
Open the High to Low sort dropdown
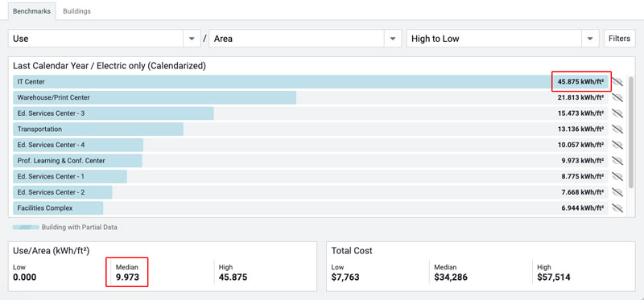click(502, 39)
